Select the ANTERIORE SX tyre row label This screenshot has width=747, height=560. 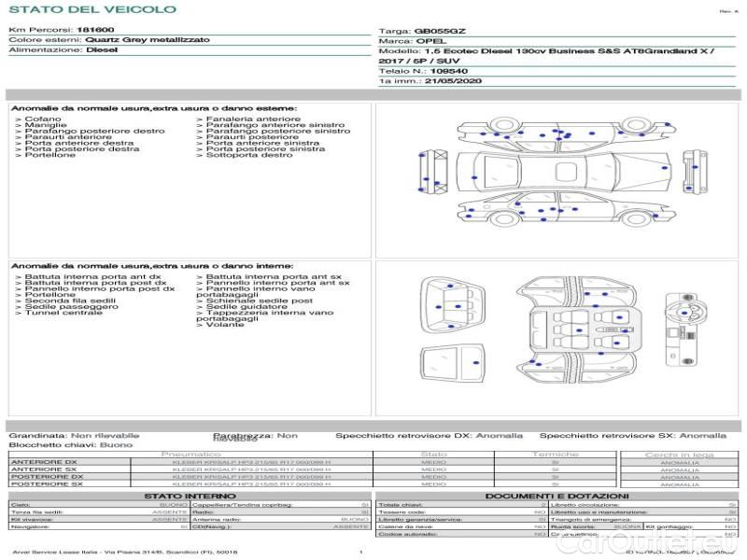coord(44,469)
